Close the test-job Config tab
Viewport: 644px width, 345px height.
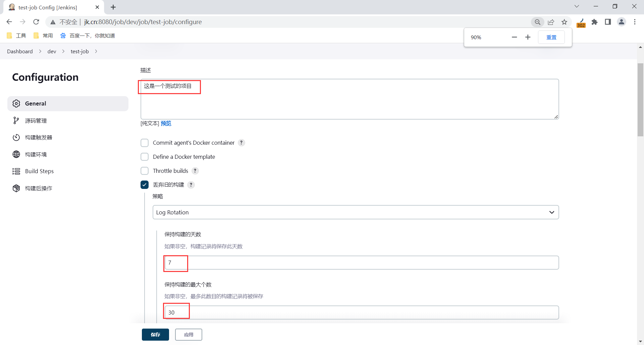pos(97,7)
